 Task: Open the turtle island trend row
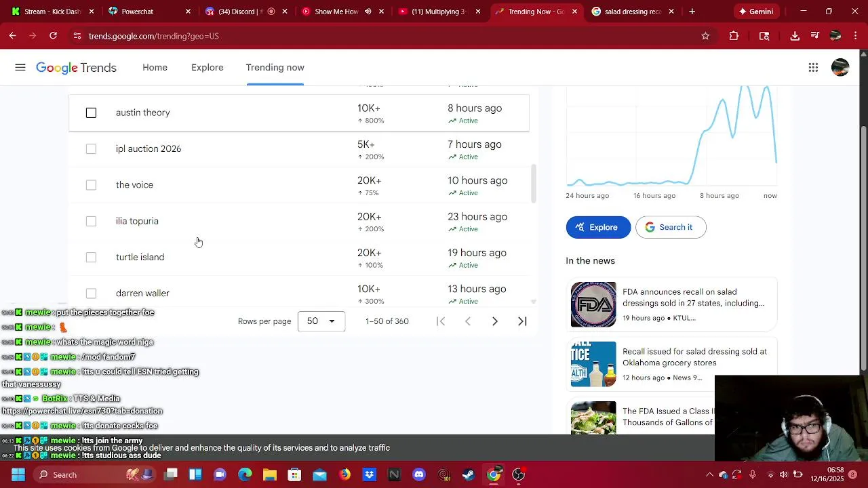tap(298, 257)
